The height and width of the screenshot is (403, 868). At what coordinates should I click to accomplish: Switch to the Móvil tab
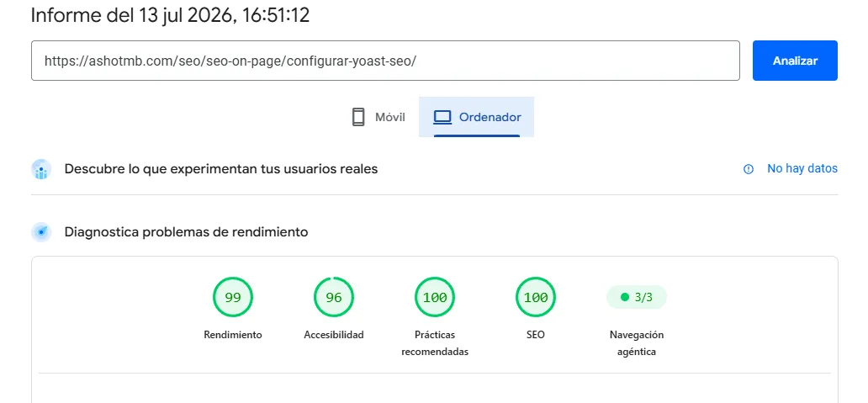click(x=378, y=117)
